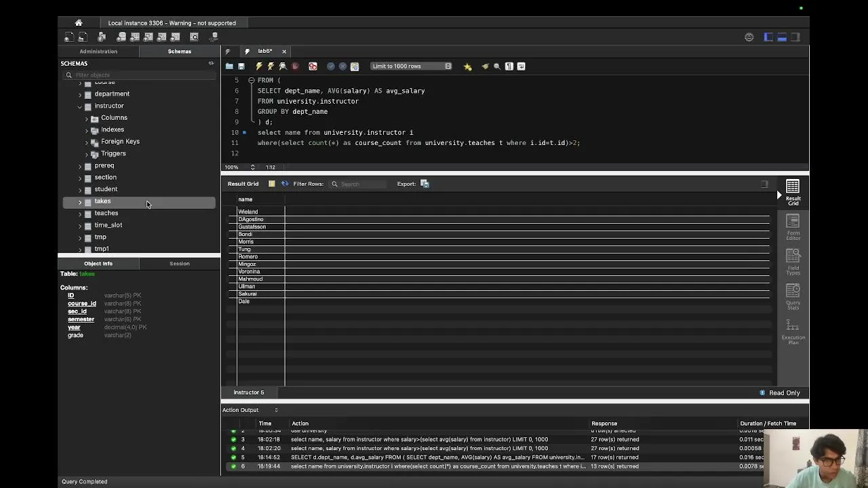Collapse the instructor table node
This screenshot has height=488, width=868.
(x=80, y=106)
